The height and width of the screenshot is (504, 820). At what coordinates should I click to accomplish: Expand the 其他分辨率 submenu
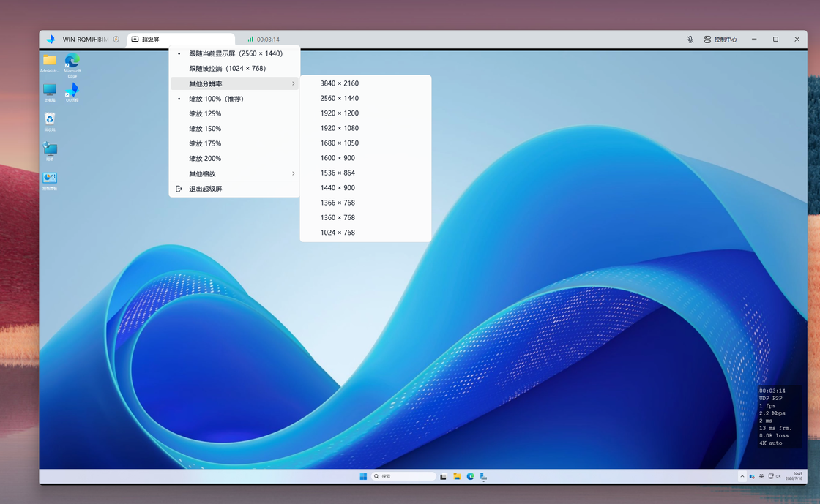[234, 83]
